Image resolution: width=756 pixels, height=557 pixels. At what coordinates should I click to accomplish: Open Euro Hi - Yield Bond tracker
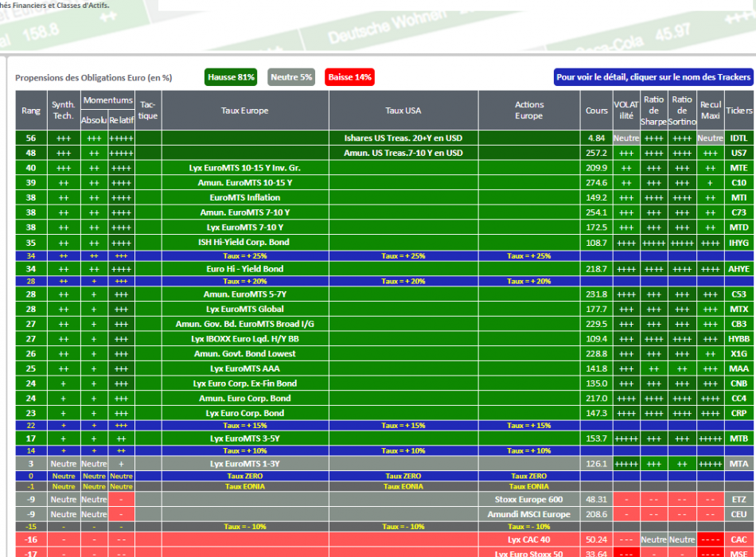244,269
